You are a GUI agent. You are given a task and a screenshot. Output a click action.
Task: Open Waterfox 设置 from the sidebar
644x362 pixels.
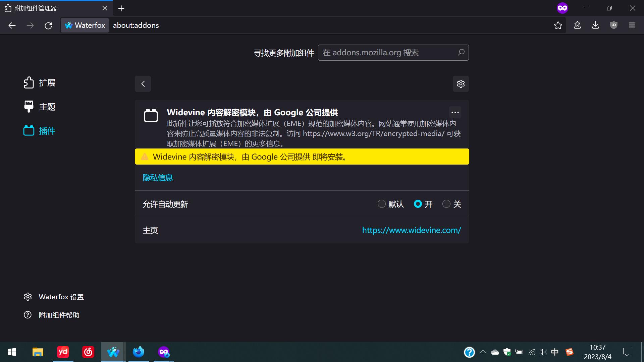pyautogui.click(x=61, y=297)
